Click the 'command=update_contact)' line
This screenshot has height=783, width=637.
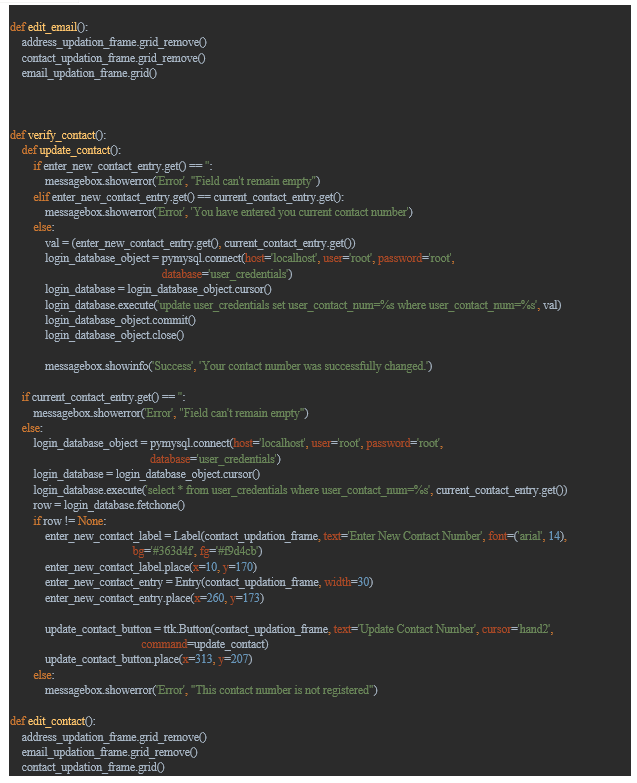(x=205, y=644)
